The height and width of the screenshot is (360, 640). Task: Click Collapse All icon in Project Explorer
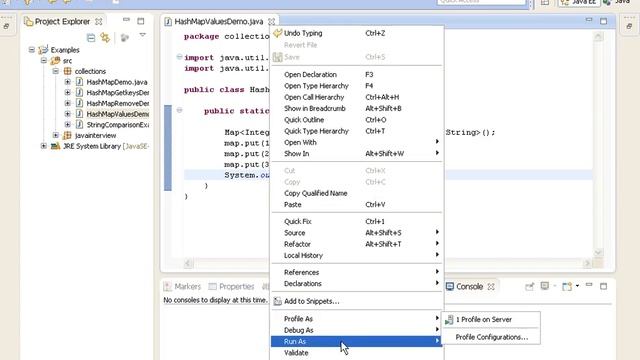(91, 38)
